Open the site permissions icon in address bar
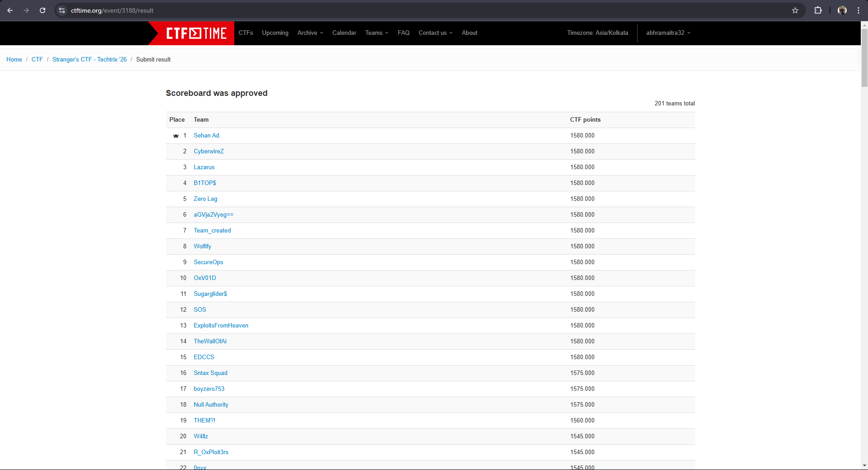This screenshot has height=470, width=868. 62,10
